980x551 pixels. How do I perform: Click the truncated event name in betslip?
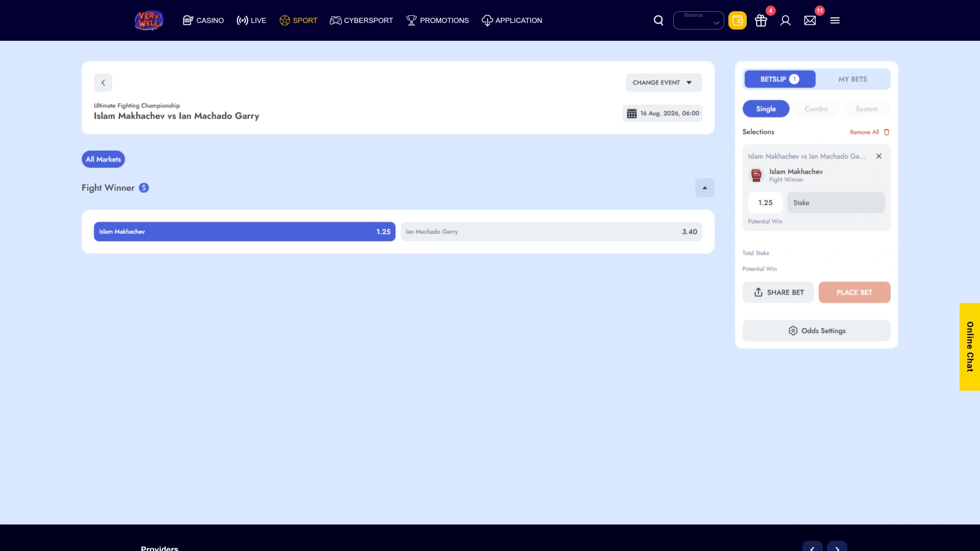[x=806, y=156]
